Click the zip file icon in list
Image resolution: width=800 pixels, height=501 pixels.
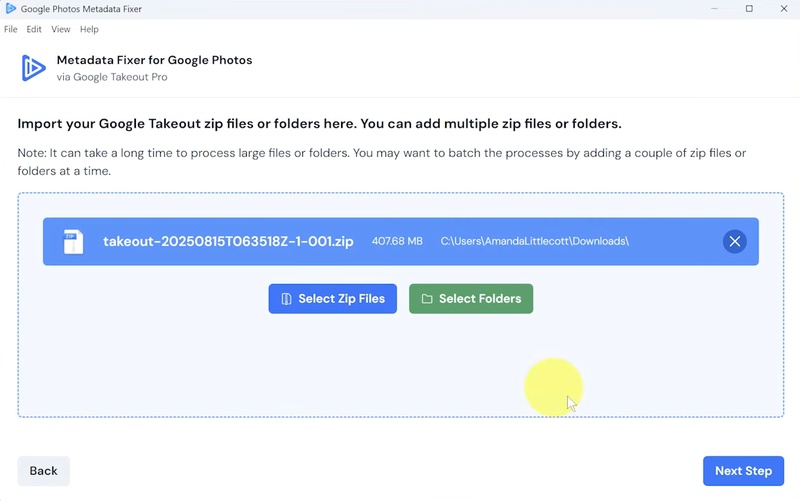73,241
